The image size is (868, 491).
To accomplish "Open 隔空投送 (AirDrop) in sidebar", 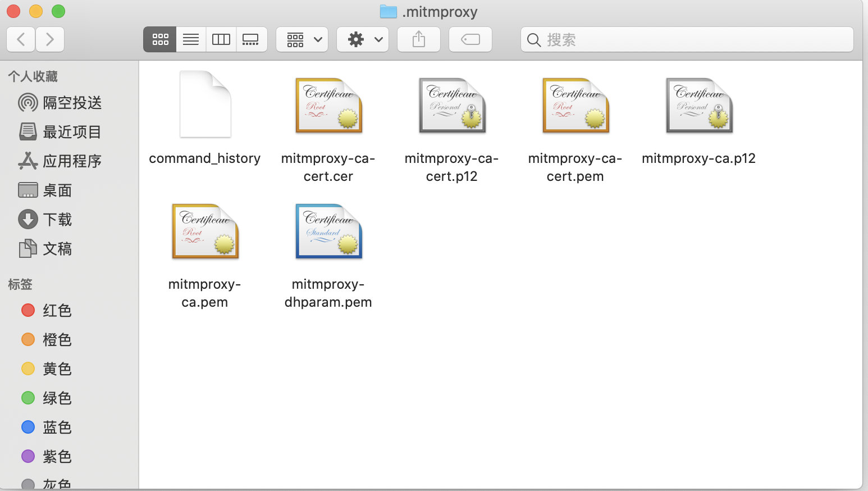I will pyautogui.click(x=70, y=103).
